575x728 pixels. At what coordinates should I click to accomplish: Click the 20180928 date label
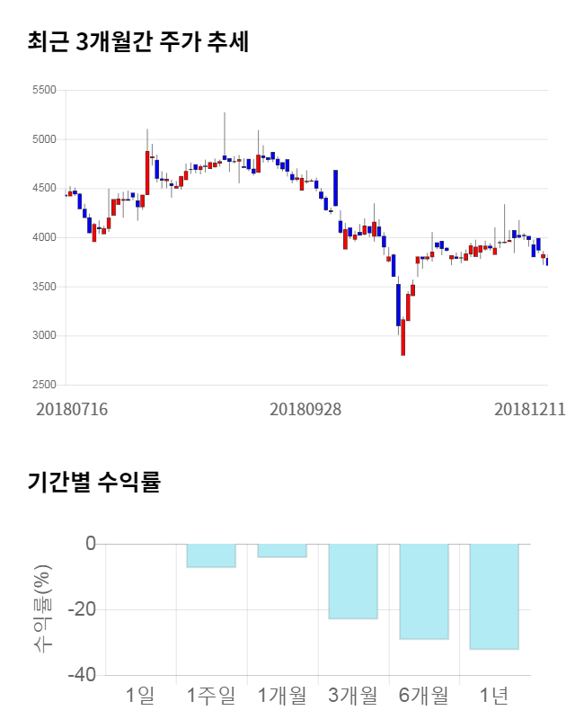[x=305, y=409]
